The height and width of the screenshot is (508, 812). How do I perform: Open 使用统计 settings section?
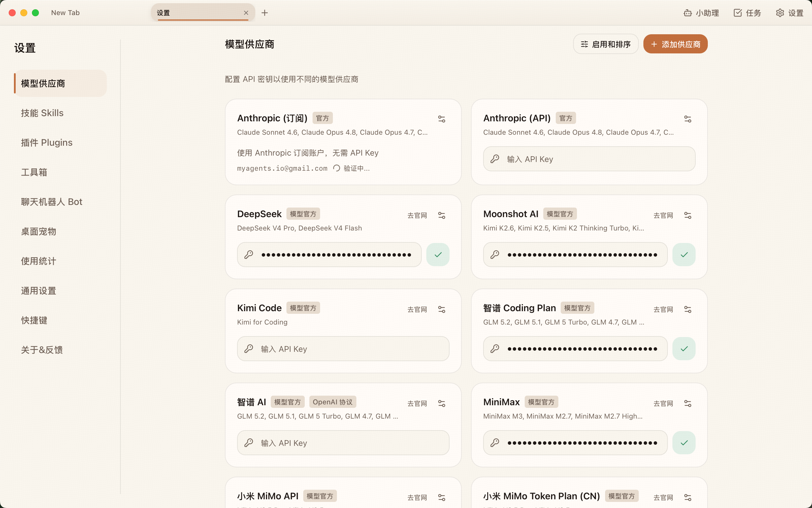[x=60, y=261]
